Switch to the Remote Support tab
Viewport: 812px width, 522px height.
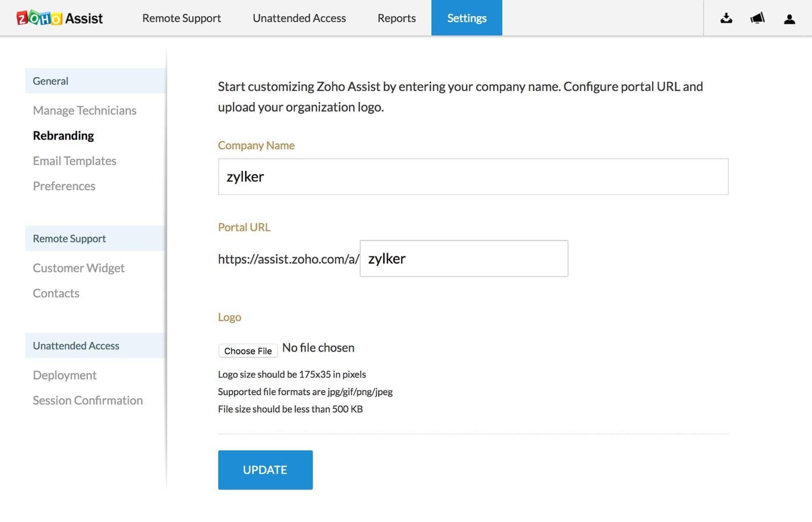pos(182,18)
